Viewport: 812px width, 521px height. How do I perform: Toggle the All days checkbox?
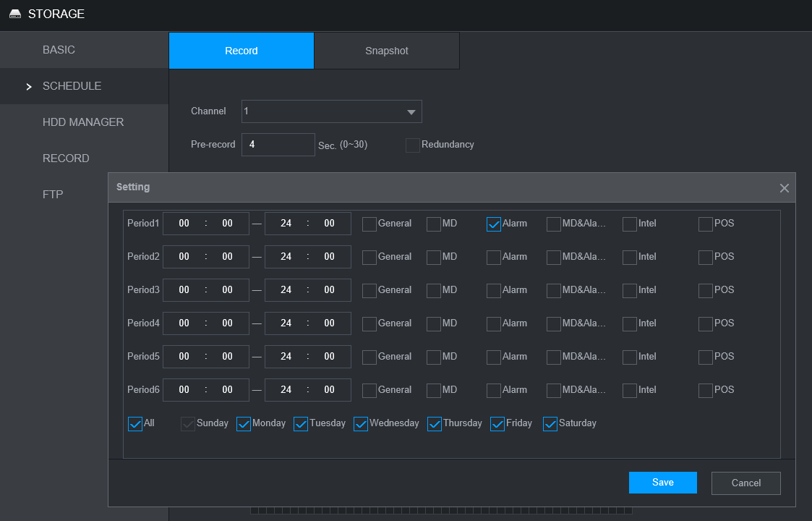pyautogui.click(x=135, y=424)
